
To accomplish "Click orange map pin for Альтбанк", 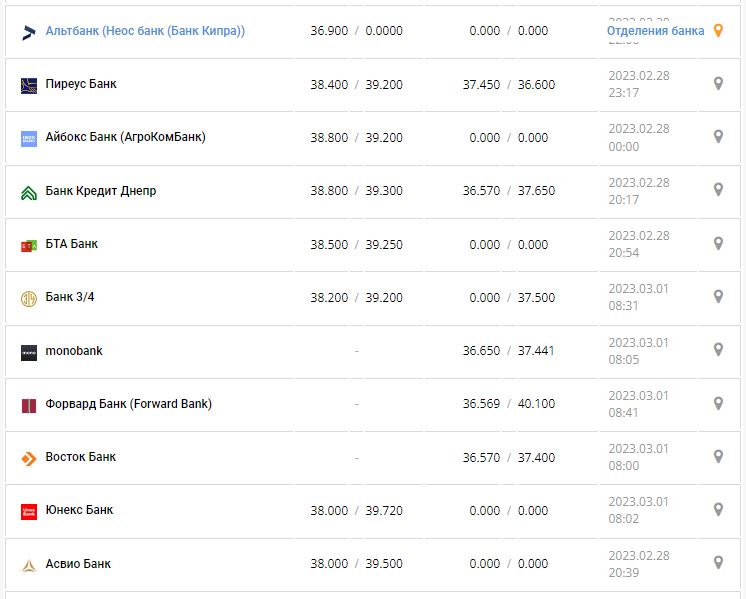I will [x=718, y=31].
